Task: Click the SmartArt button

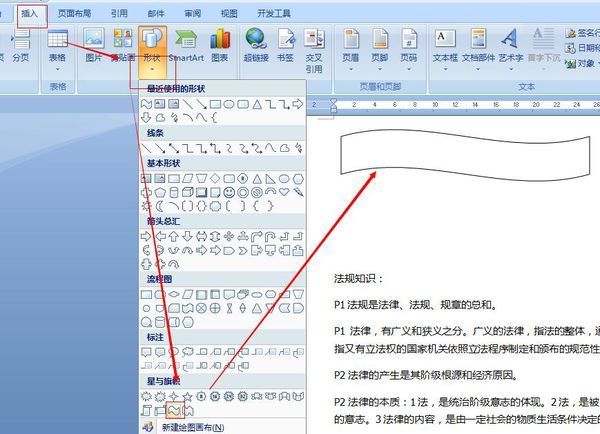Action: click(186, 45)
